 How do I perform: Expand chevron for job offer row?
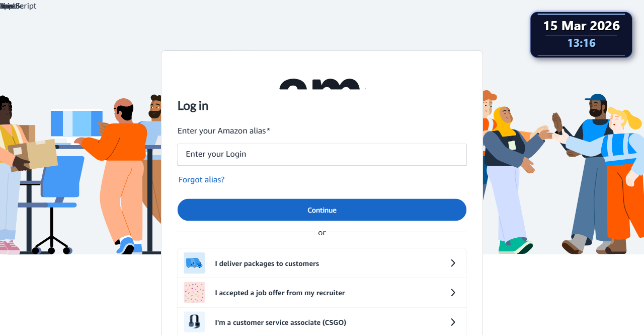coord(453,293)
